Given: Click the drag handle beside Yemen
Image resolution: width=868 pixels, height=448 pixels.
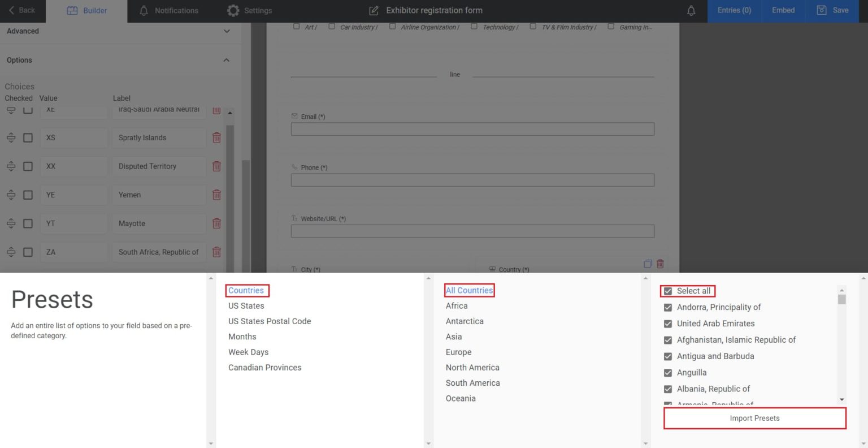Looking at the screenshot, I should click(x=11, y=195).
